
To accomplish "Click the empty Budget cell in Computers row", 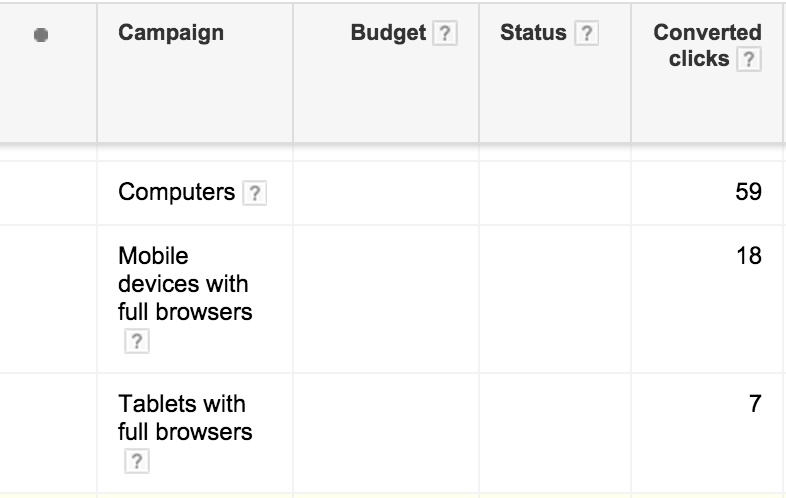I will [x=386, y=193].
